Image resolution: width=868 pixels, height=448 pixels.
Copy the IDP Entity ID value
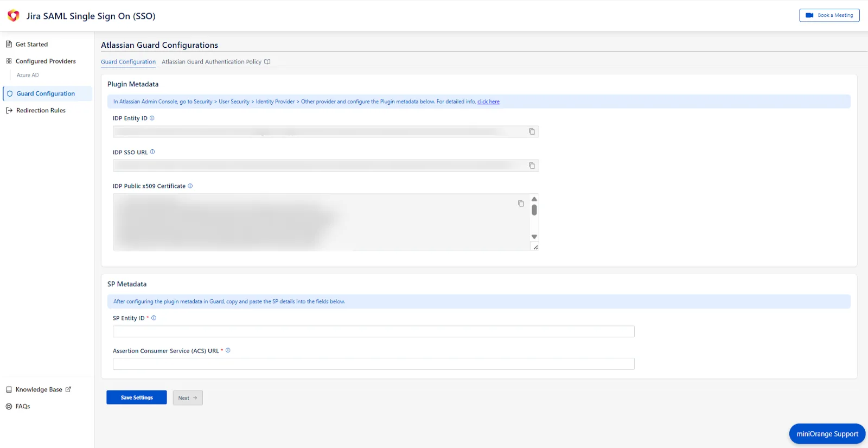tap(532, 131)
